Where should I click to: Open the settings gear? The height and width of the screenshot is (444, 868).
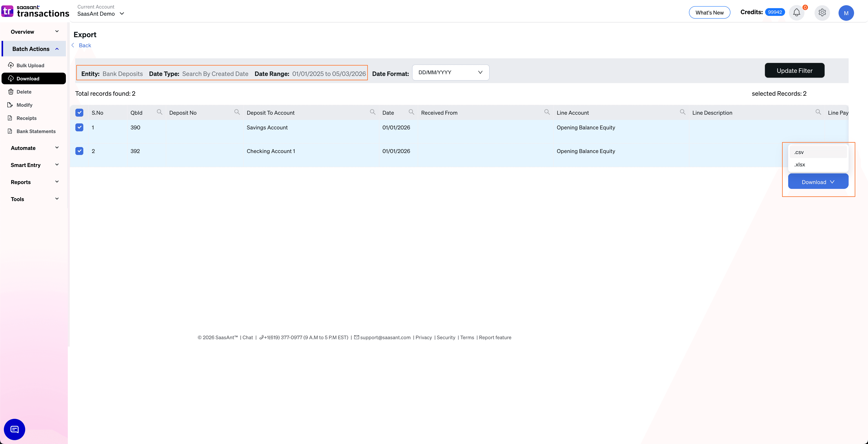pyautogui.click(x=822, y=12)
